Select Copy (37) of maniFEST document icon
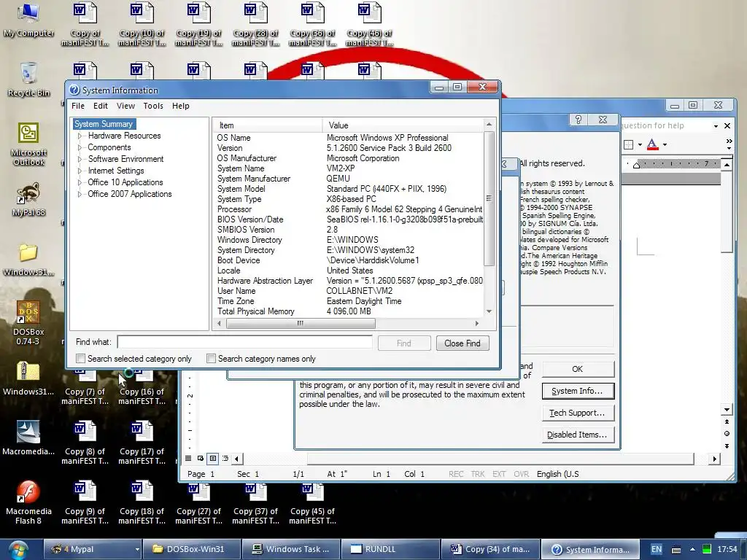Image resolution: width=747 pixels, height=560 pixels. click(x=256, y=502)
